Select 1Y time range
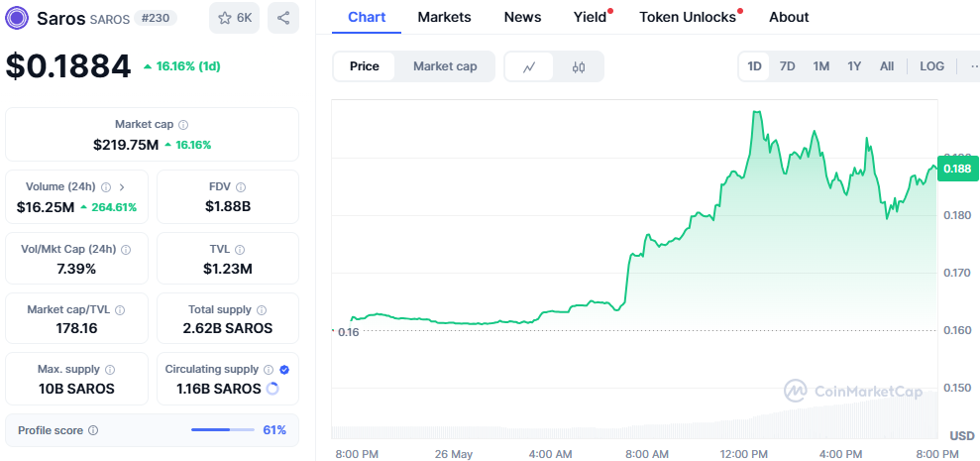Viewport: 980px width, 461px height. (x=854, y=66)
